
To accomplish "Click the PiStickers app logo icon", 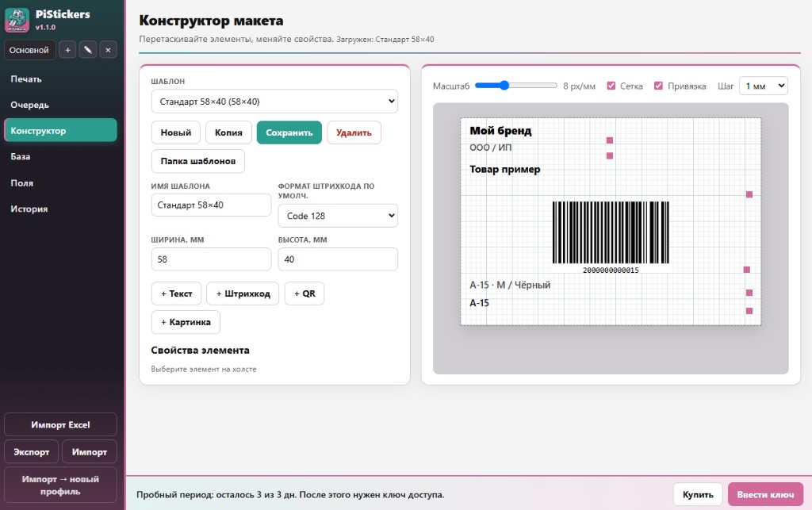I will click(17, 20).
